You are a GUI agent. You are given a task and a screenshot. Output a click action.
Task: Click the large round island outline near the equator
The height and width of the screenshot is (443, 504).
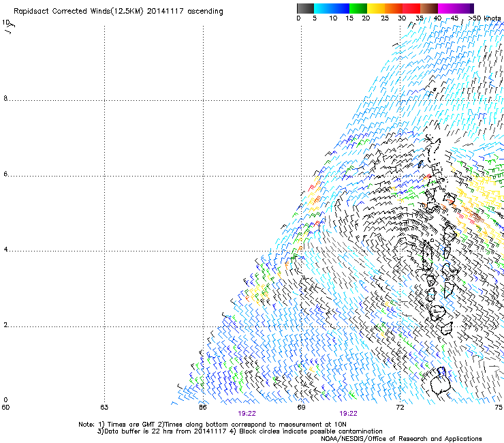440,382
